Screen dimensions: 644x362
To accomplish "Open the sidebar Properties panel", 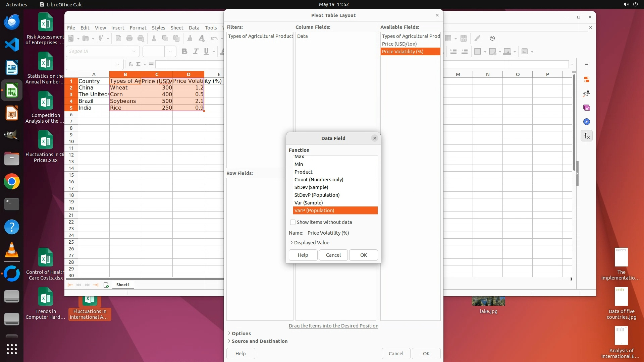I will click(586, 80).
